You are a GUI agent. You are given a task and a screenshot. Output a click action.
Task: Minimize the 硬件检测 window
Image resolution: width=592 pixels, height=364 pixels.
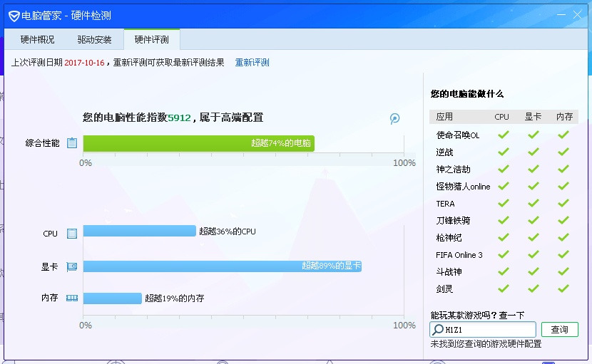561,15
